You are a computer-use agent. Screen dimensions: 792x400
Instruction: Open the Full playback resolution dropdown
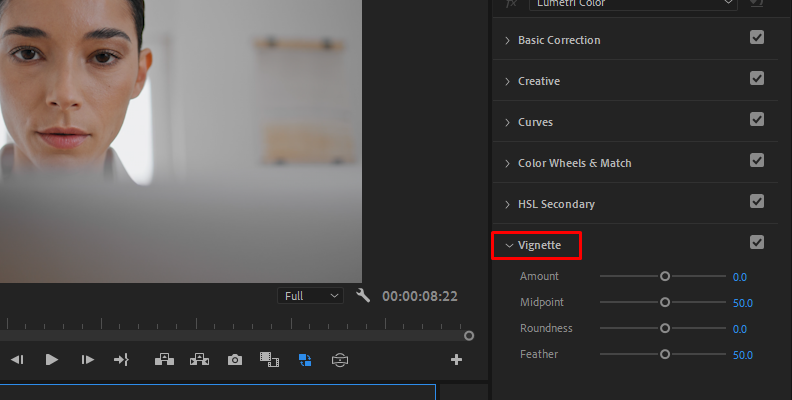pyautogui.click(x=311, y=296)
